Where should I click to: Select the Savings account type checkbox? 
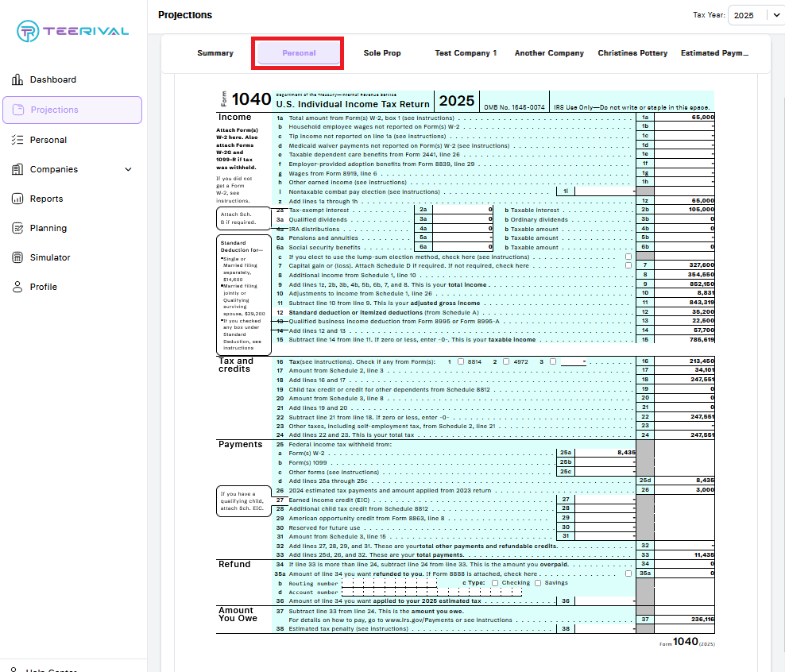pos(538,583)
